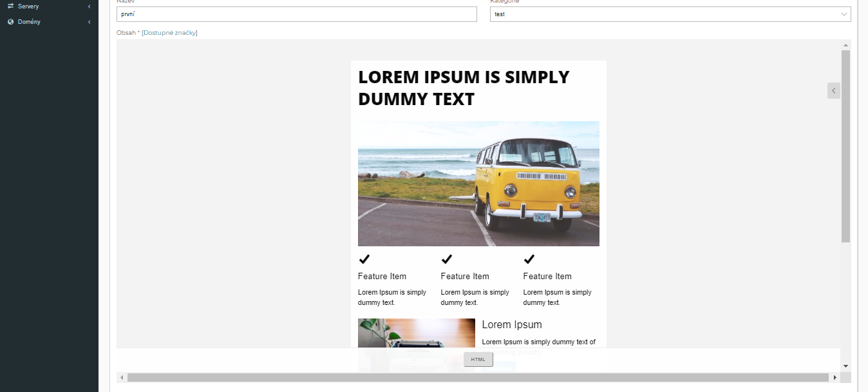868x392 pixels.
Task: Click the 'Lorem Ipsum Is Simply Dummy Text' heading
Action: (x=464, y=88)
